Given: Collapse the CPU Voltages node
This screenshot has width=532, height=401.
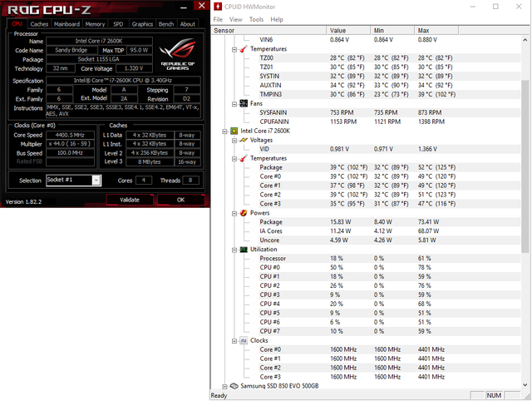Looking at the screenshot, I should click(234, 141).
